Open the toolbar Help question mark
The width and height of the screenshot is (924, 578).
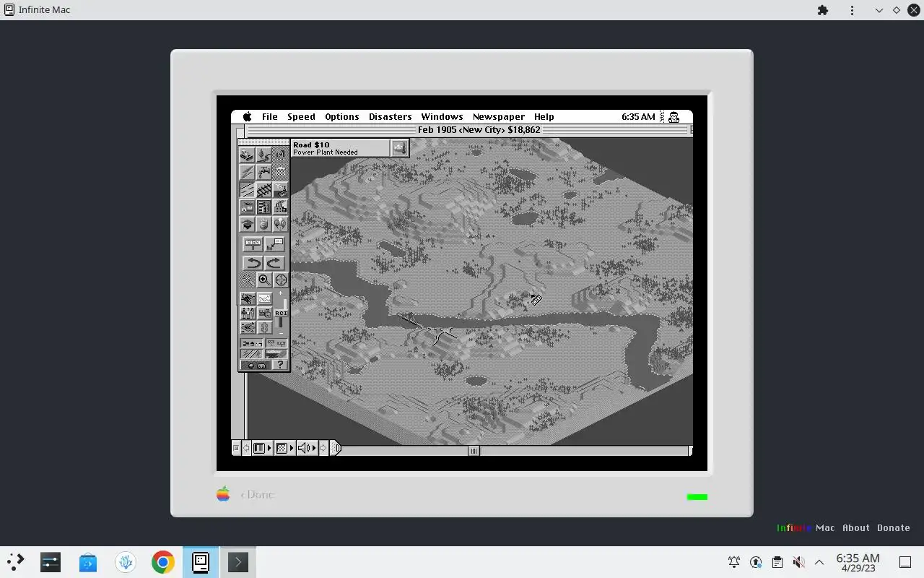tap(280, 365)
